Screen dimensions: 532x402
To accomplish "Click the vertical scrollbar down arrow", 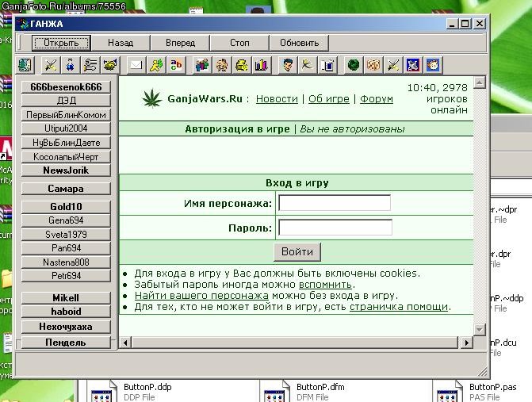I will point(480,329).
